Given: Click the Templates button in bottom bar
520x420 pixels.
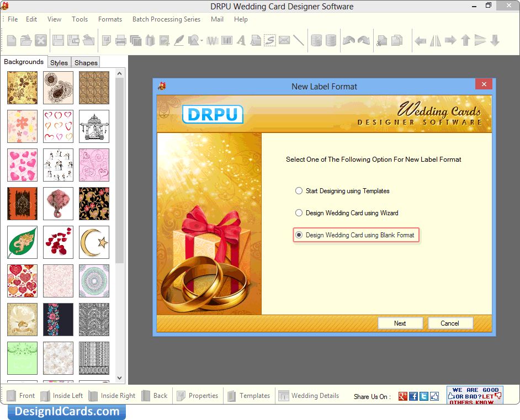Looking at the screenshot, I should click(249, 396).
